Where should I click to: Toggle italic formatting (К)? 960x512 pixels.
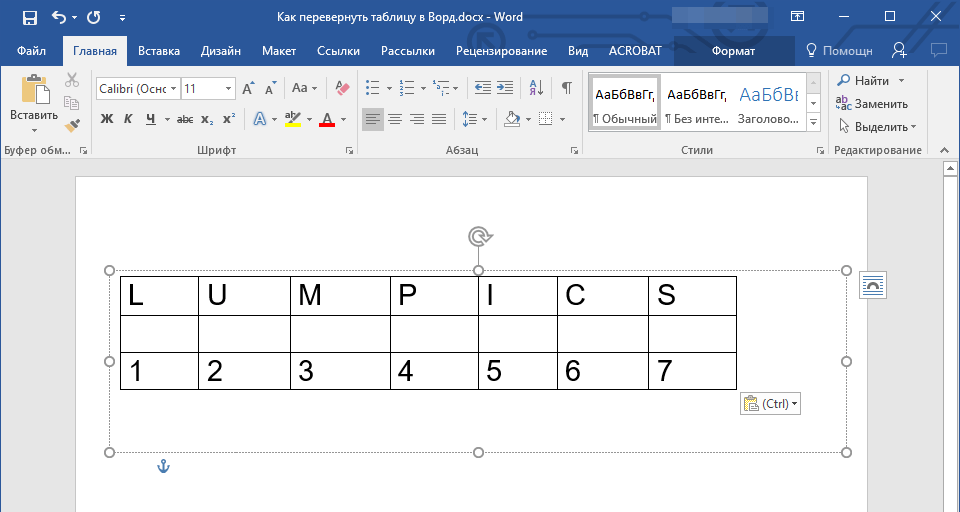tap(128, 119)
